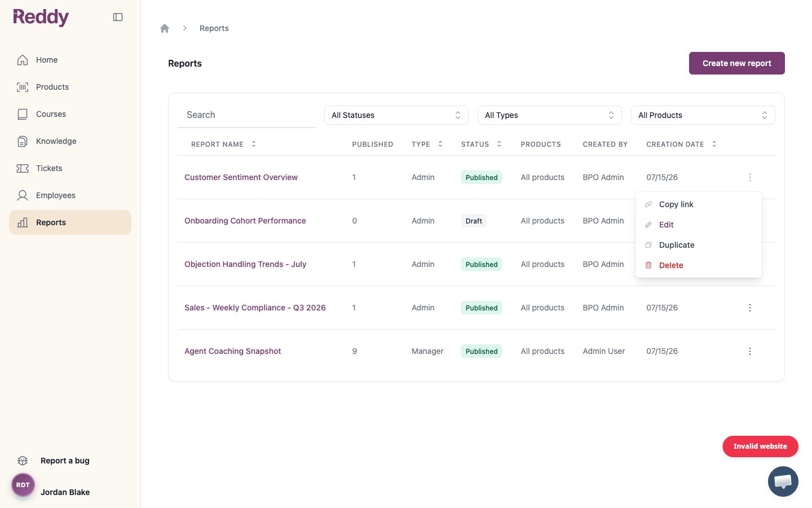Click the pencil icon next to Edit
812x508 pixels.
click(648, 225)
